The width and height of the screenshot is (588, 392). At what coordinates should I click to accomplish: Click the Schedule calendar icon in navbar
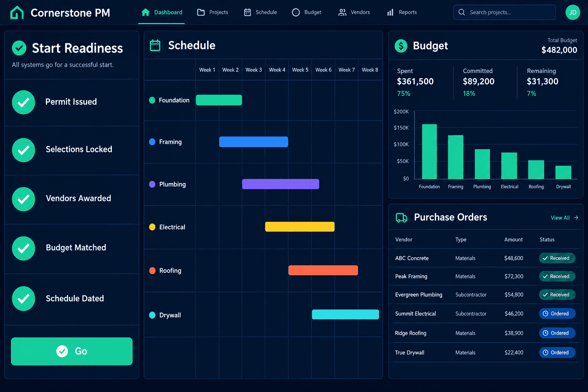tap(248, 12)
